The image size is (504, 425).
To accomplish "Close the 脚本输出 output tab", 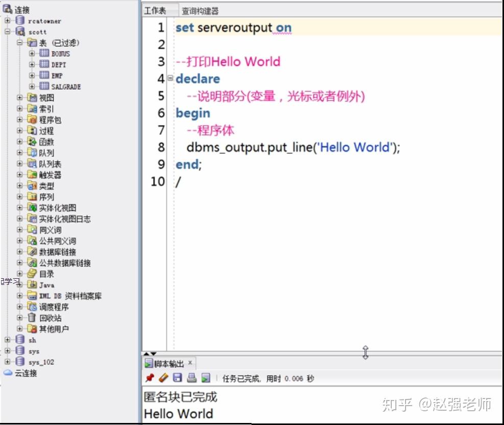I will 190,364.
